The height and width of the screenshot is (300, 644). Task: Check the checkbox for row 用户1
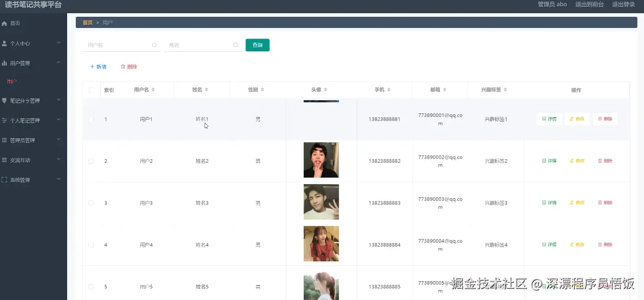click(91, 119)
